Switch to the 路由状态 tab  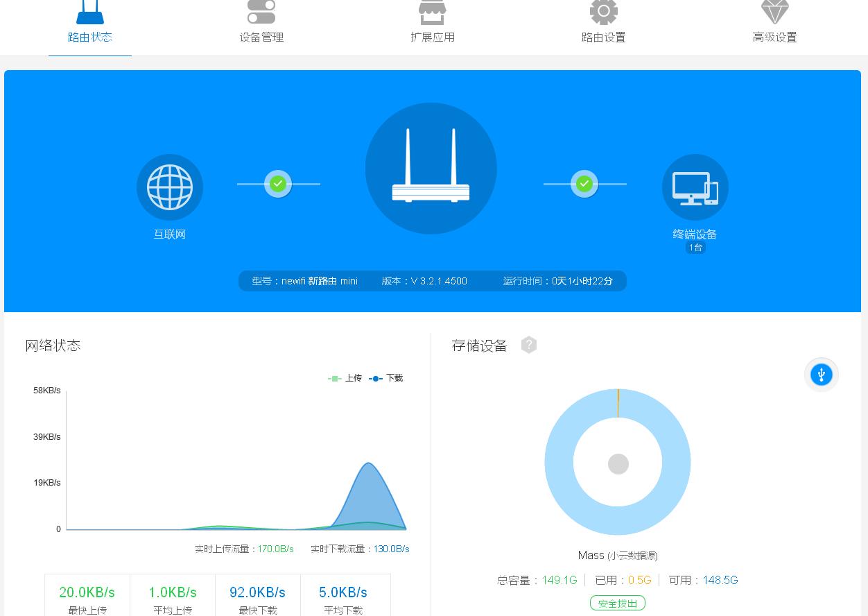coord(89,37)
